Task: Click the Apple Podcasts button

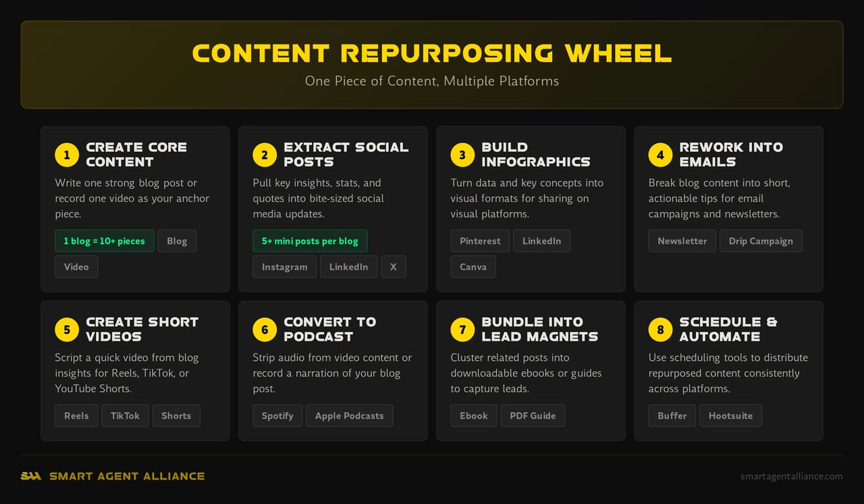Action: click(x=349, y=416)
